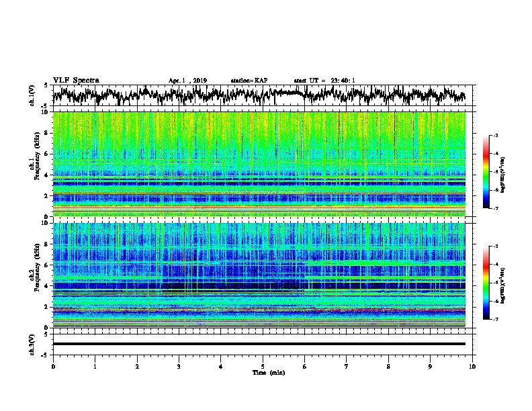Click the "station=KAP" label
The height and width of the screenshot is (411, 532).
click(x=249, y=81)
